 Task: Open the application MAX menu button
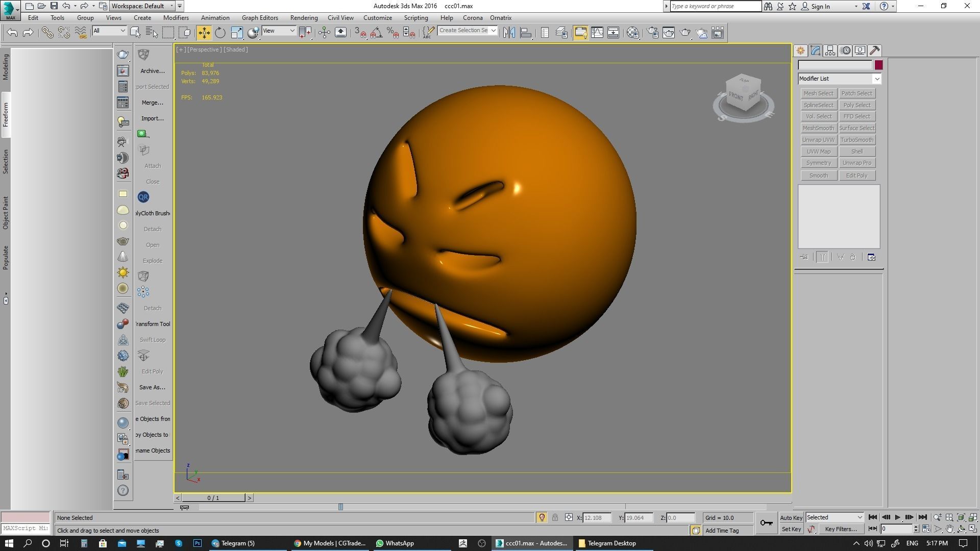pyautogui.click(x=10, y=10)
